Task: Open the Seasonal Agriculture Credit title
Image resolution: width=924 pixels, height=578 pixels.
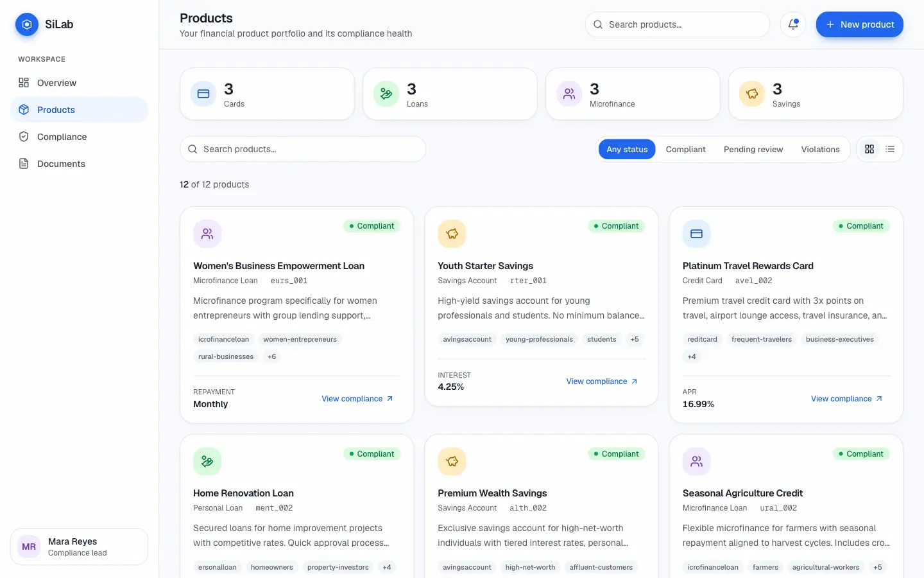Action: [742, 493]
